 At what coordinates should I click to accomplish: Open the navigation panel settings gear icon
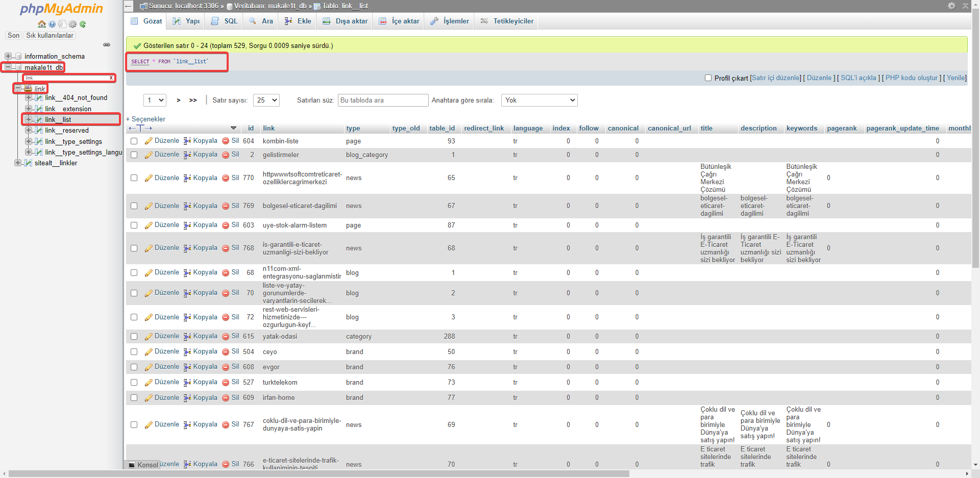click(x=72, y=24)
